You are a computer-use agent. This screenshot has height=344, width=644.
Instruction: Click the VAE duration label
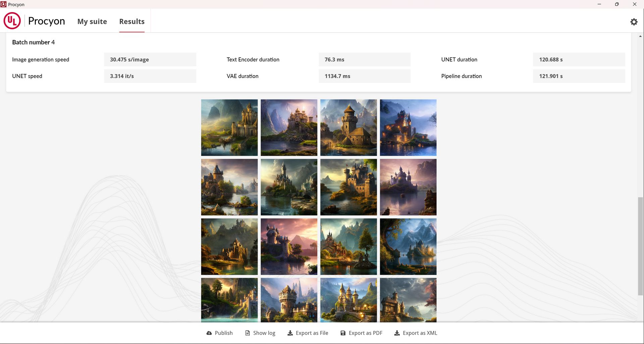[243, 76]
